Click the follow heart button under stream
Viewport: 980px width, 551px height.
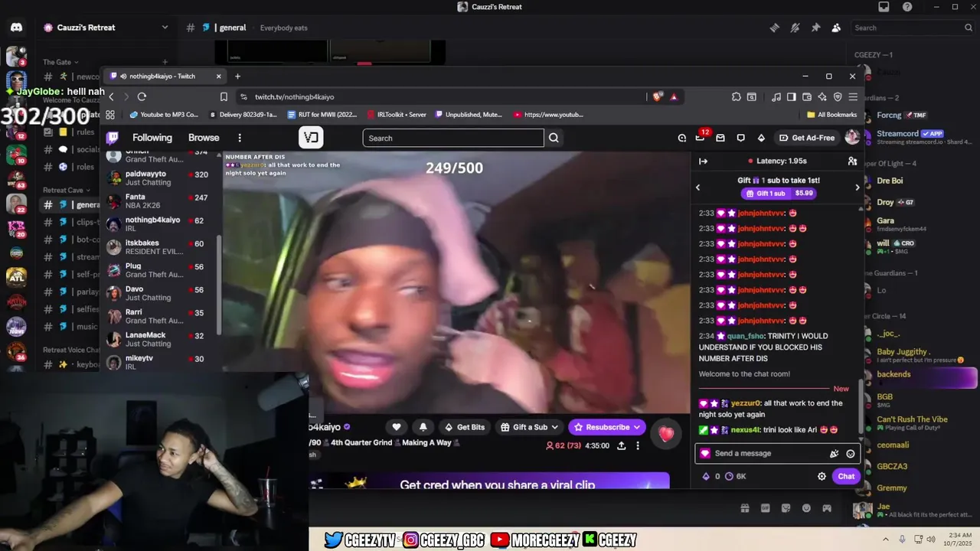(x=397, y=427)
